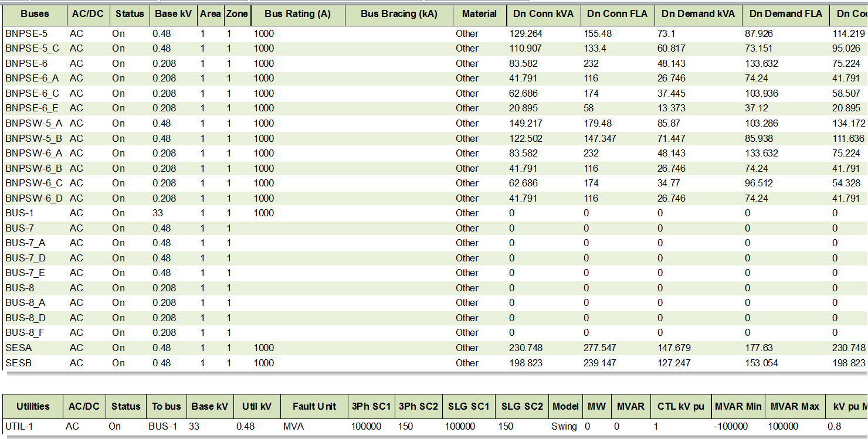The width and height of the screenshot is (868, 439).
Task: Click the Bus Rating cell for BNPSW-5_A
Action: pos(264,124)
